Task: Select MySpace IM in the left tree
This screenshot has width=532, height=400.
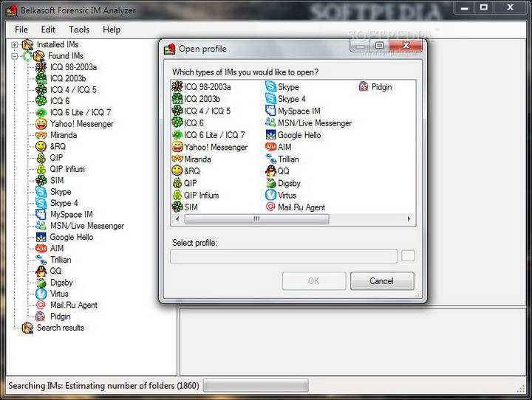Action: pyautogui.click(x=71, y=214)
